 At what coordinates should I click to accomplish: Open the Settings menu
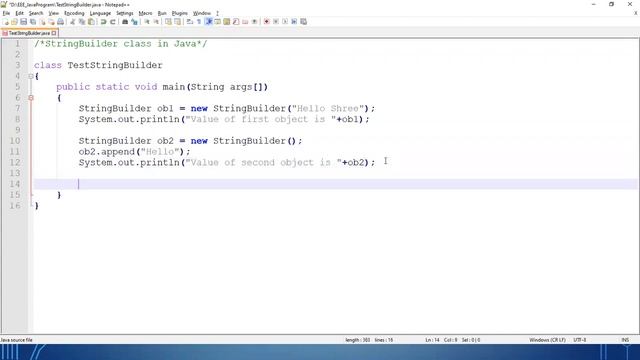[x=124, y=13]
